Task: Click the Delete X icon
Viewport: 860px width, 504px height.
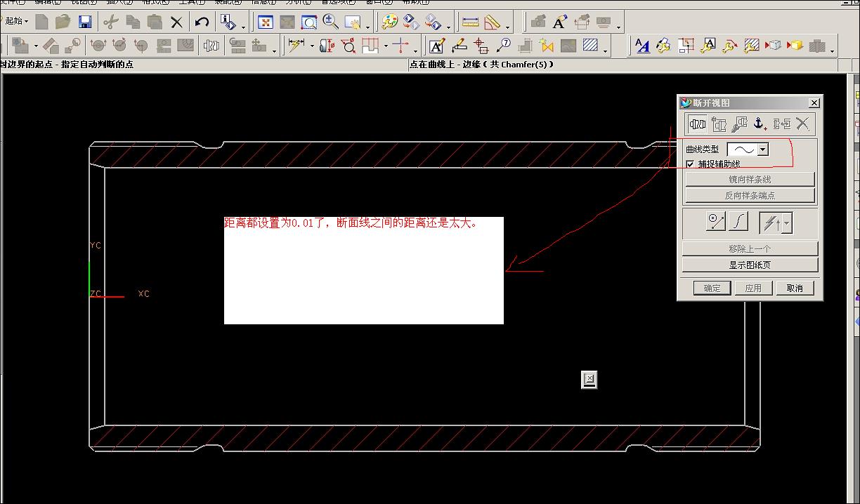Action: (176, 22)
